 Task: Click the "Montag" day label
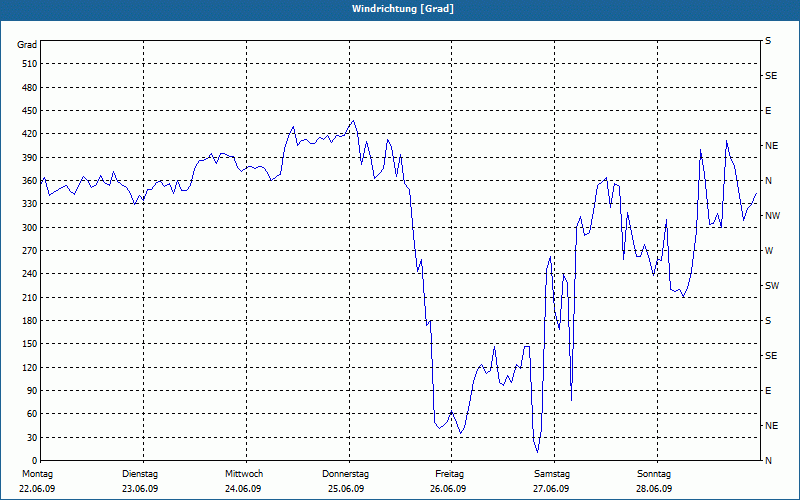37,474
